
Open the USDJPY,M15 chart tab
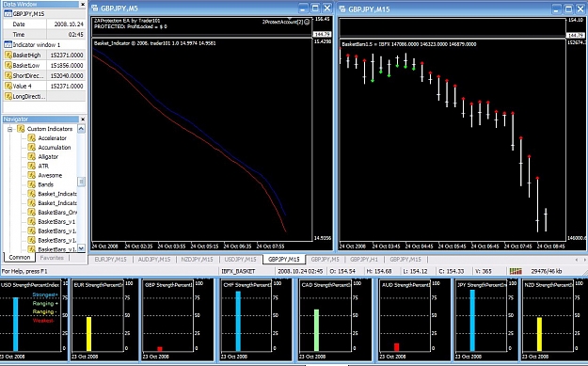[x=241, y=259]
